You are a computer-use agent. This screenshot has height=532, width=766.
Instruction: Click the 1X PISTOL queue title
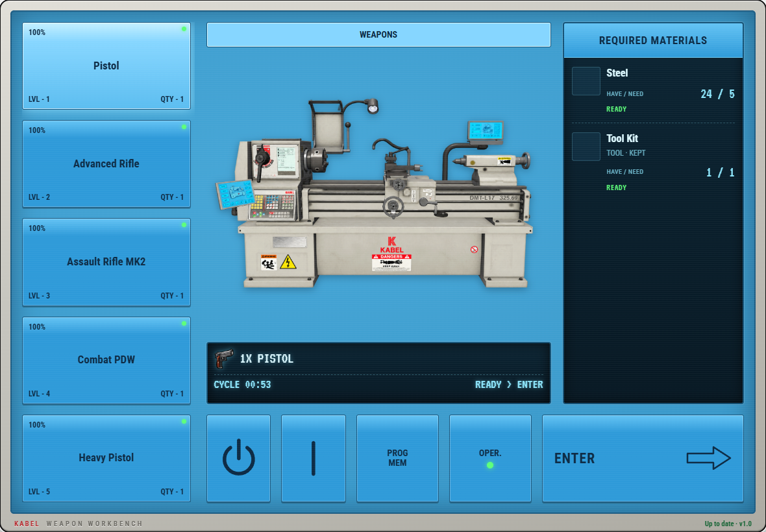266,359
